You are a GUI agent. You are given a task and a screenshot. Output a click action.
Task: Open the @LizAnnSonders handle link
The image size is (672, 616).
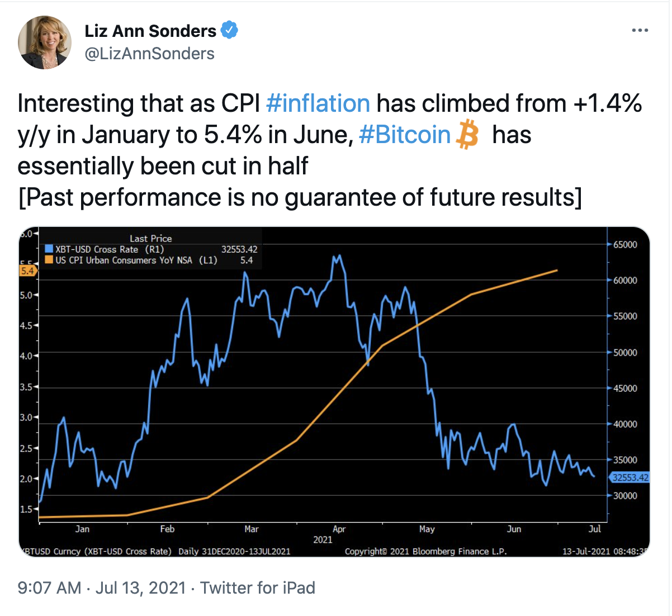149,54
